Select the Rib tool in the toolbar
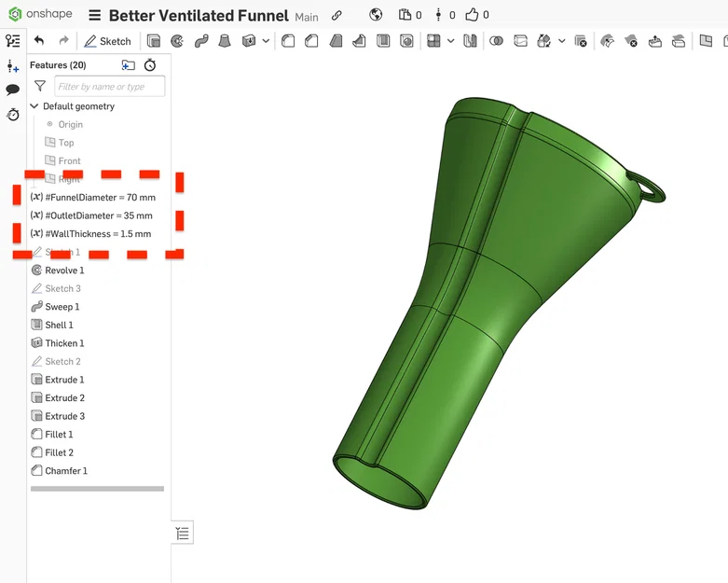 point(360,41)
